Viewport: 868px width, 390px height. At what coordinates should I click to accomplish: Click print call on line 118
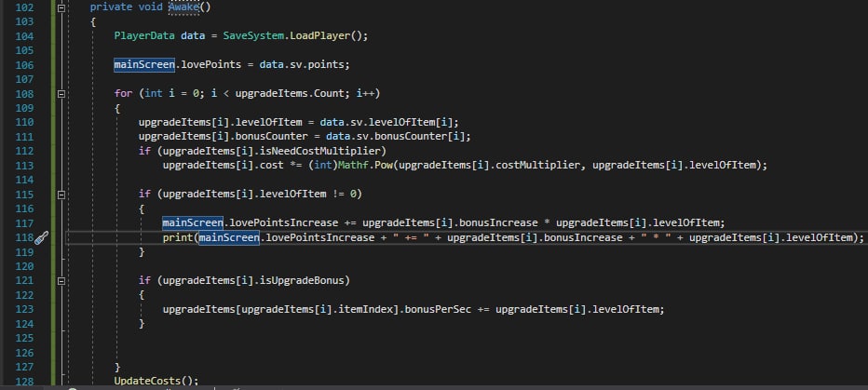pyautogui.click(x=178, y=237)
